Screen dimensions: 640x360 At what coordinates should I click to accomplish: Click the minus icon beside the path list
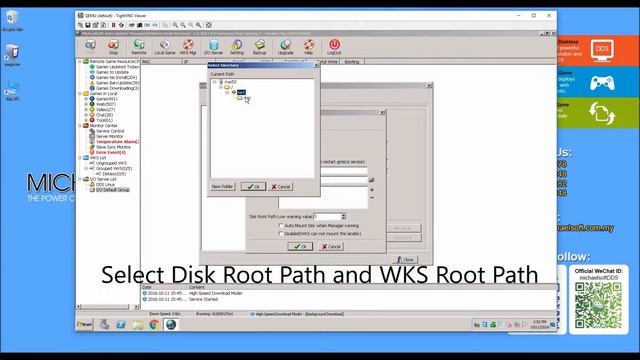(x=371, y=198)
